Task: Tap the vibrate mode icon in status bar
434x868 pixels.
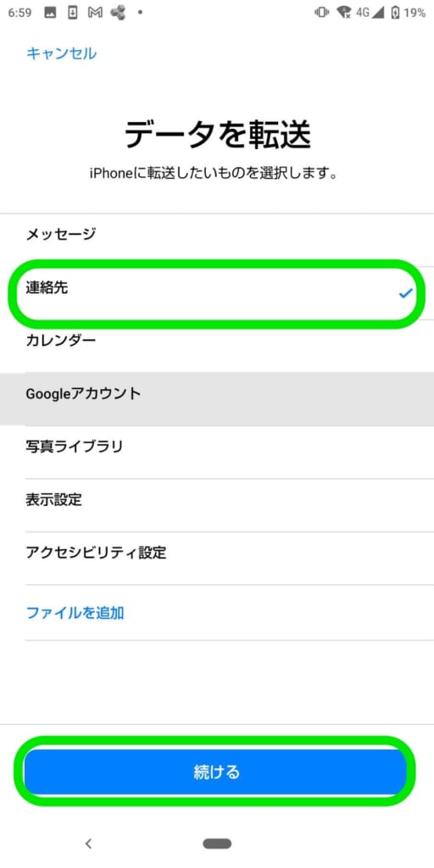Action: pyautogui.click(x=321, y=13)
